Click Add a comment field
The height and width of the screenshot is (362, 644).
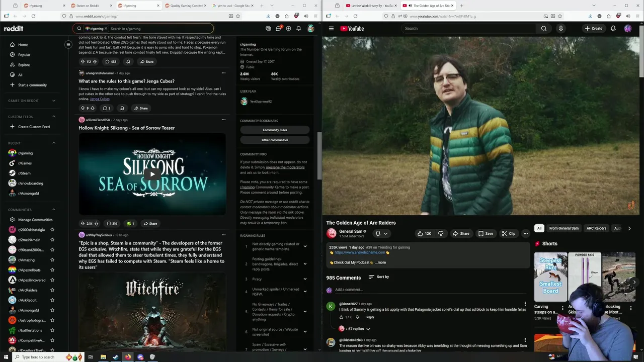(x=430, y=290)
